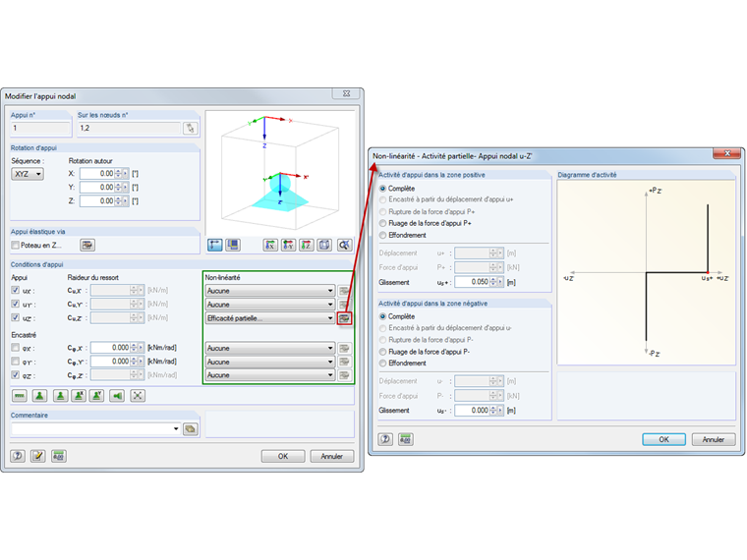Open Efficacité partielle dropdown
The image size is (747, 560).
pyautogui.click(x=270, y=318)
